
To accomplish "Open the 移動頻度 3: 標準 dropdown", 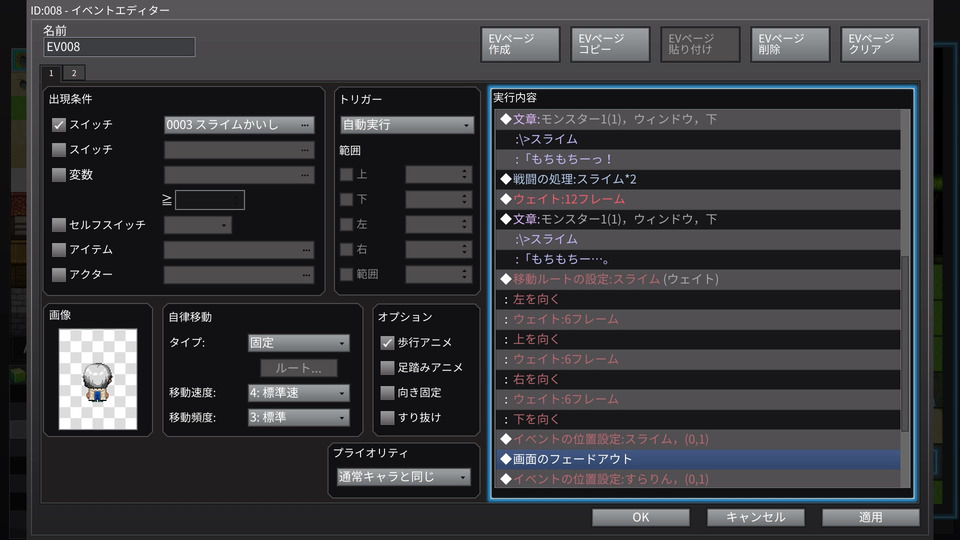I will click(299, 418).
